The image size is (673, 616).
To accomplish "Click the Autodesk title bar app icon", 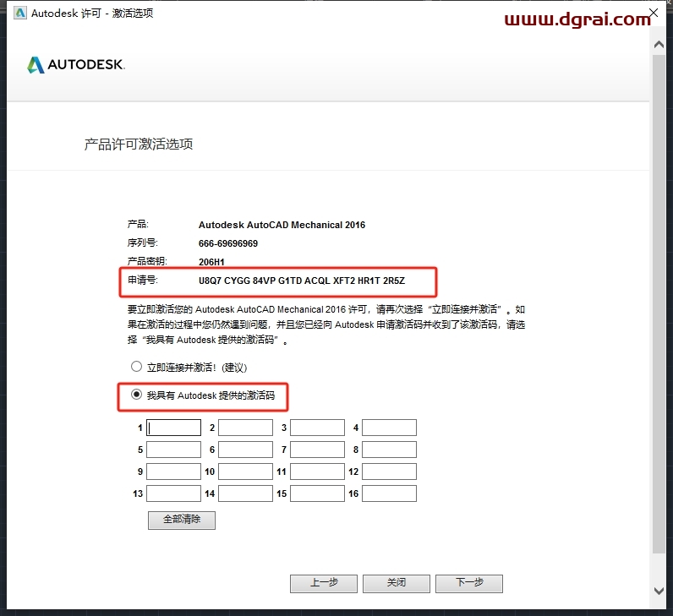I will click(x=20, y=14).
